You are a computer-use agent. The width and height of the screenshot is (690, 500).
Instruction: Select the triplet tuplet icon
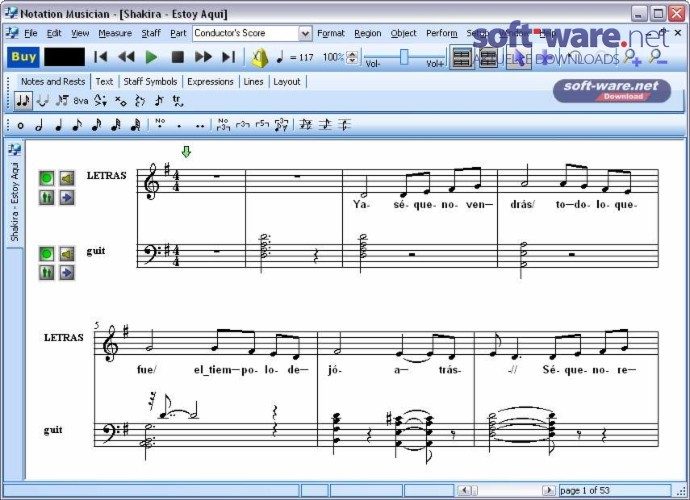coord(243,125)
